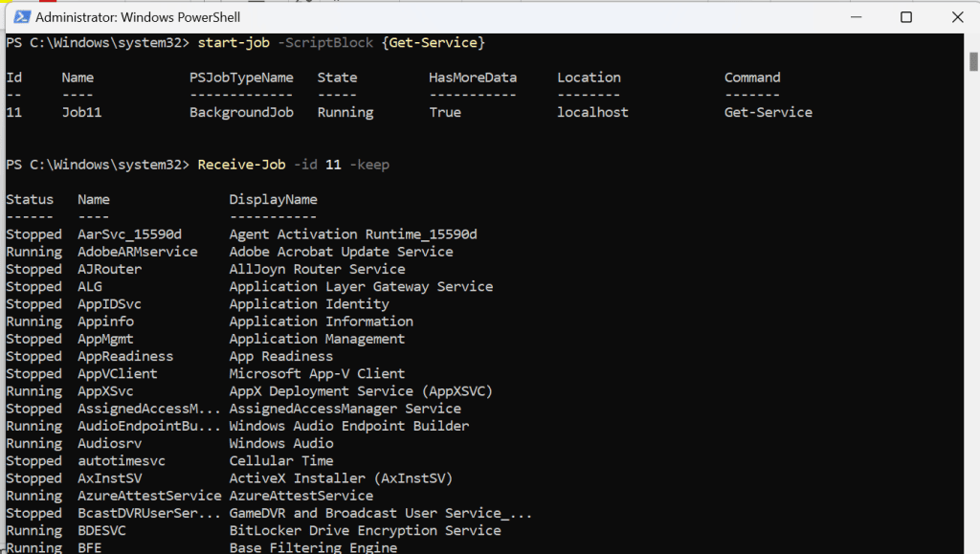Click the Administrator: Windows PowerShell title text
Image resolution: width=980 pixels, height=554 pixels.
(139, 16)
